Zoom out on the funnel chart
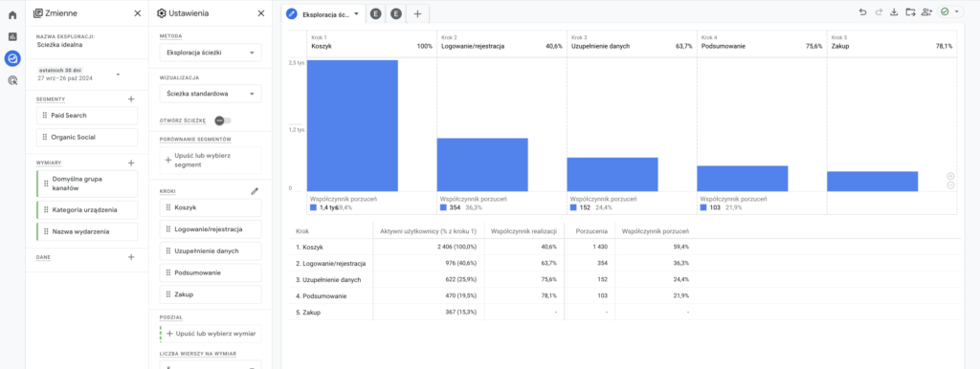This screenshot has height=369, width=980. [x=950, y=184]
